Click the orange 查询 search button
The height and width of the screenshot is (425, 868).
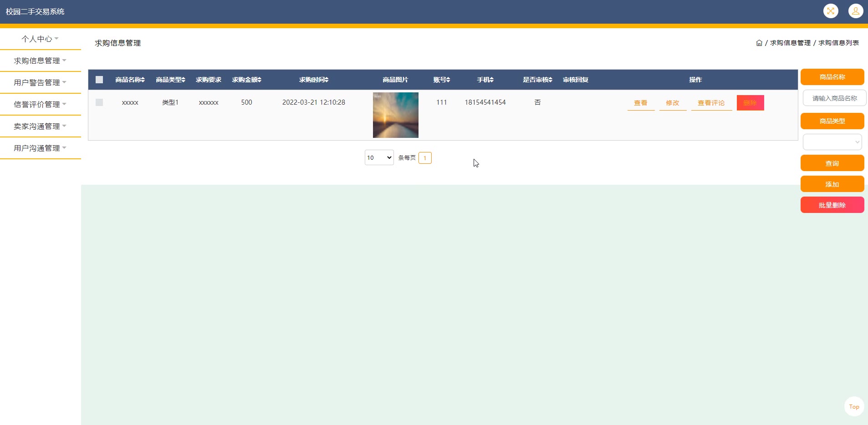pos(832,163)
